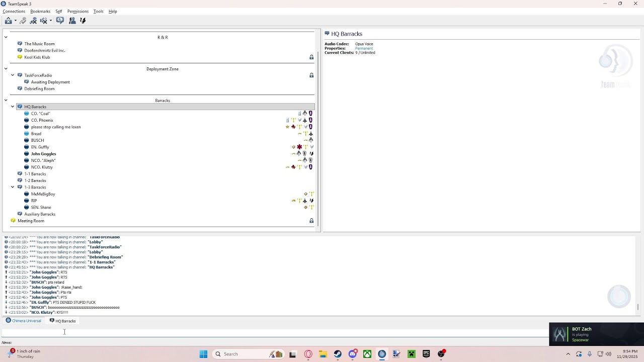Open the weather widget on the taskbar
This screenshot has height=362, width=644.
coord(25,354)
